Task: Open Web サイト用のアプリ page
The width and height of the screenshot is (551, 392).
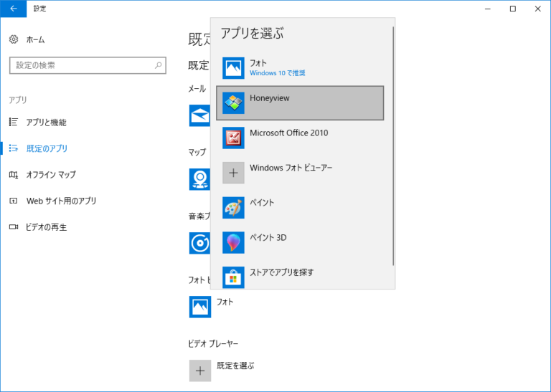Action: pyautogui.click(x=61, y=201)
